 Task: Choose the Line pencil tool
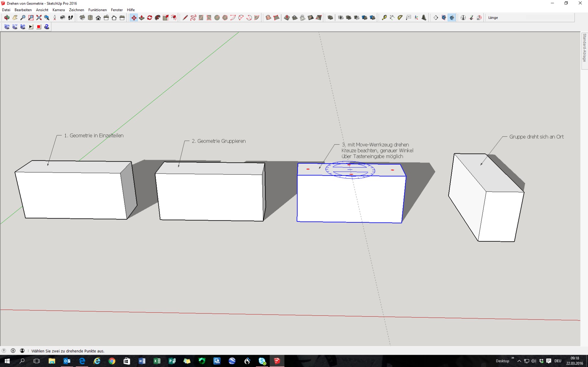point(185,18)
